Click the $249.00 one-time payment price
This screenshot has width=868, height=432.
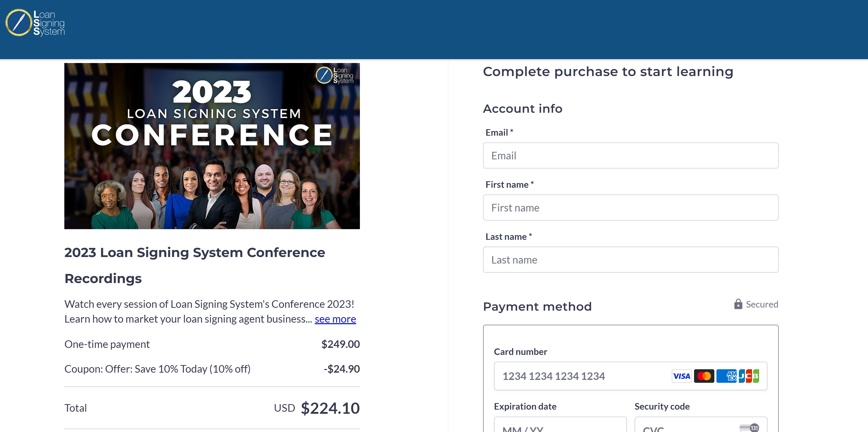(340, 344)
